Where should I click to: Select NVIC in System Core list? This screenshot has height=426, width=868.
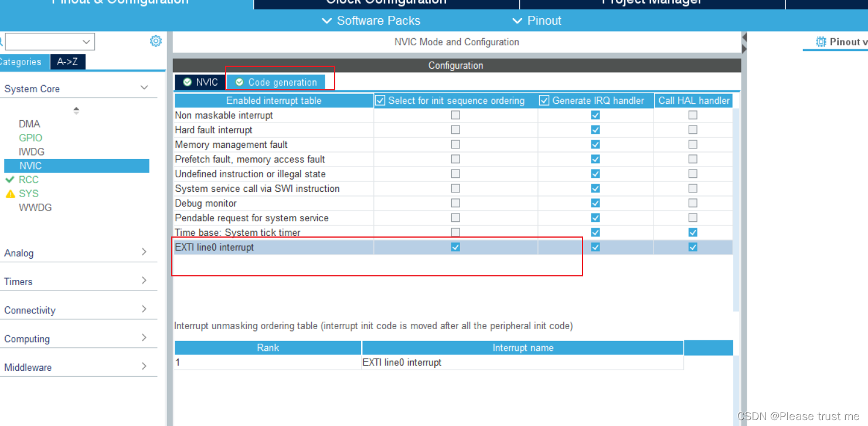pos(77,166)
